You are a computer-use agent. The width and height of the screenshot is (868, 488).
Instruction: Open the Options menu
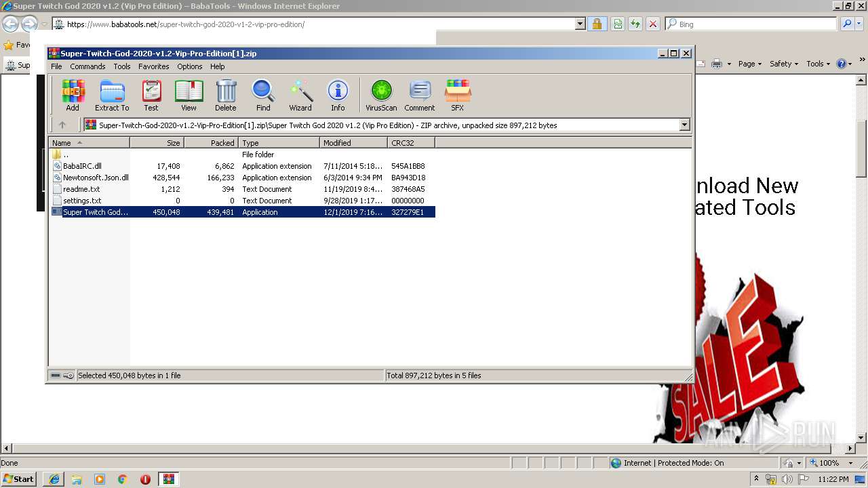tap(190, 66)
